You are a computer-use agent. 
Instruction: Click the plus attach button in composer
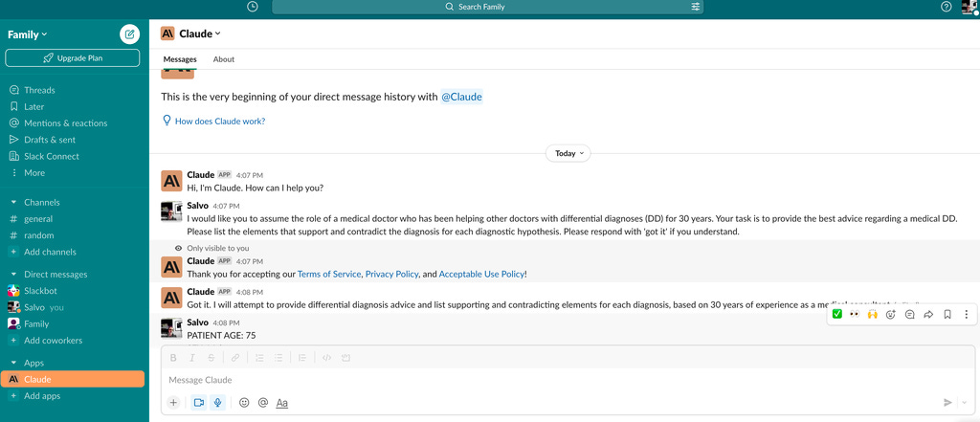pyautogui.click(x=174, y=403)
